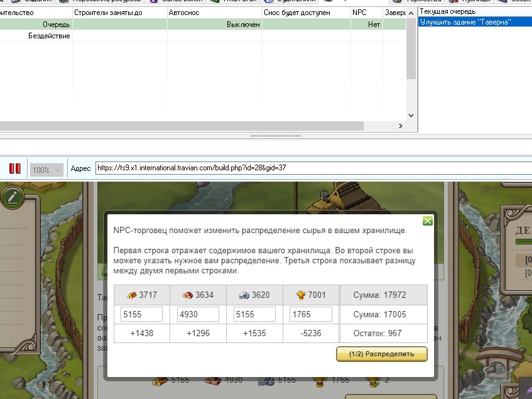Click the (1/2) Распределить button
The image size is (532, 399).
382,354
